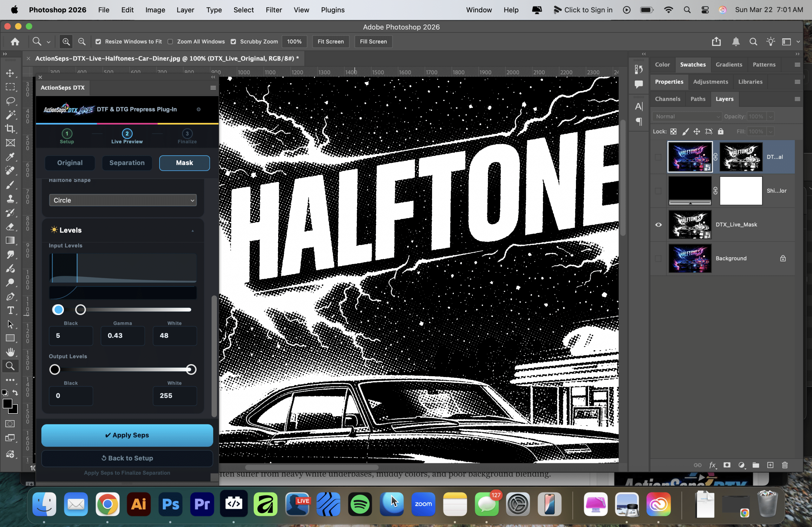This screenshot has height=527, width=812.
Task: Select the Horizontal Type tool
Action: coord(10,311)
